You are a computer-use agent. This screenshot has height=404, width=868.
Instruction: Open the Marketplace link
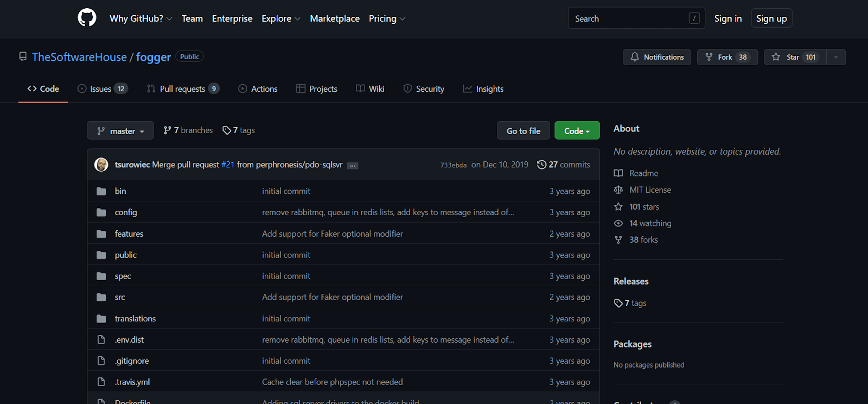point(335,18)
